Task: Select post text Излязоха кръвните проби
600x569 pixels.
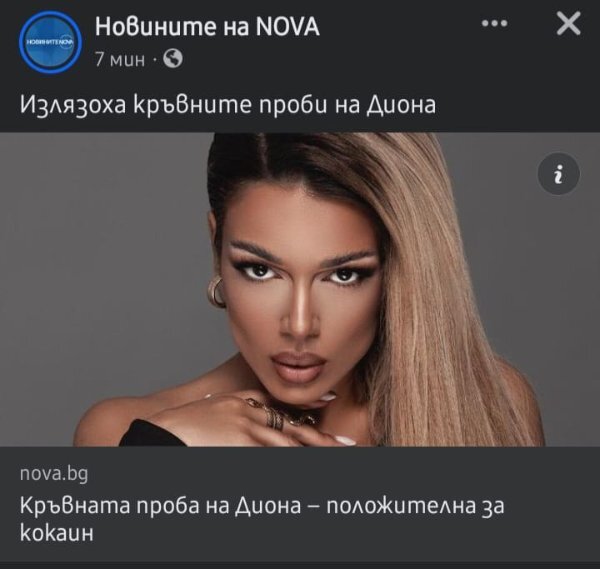Action: 173,104
